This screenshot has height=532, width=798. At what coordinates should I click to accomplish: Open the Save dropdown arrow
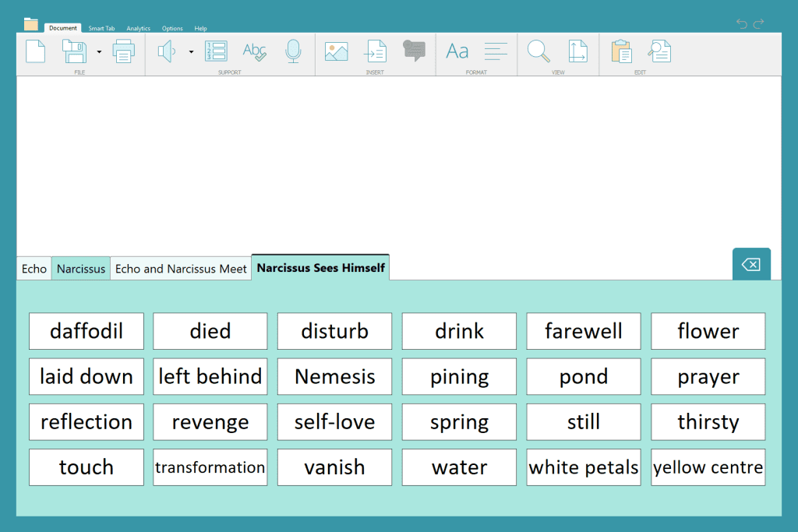(99, 52)
